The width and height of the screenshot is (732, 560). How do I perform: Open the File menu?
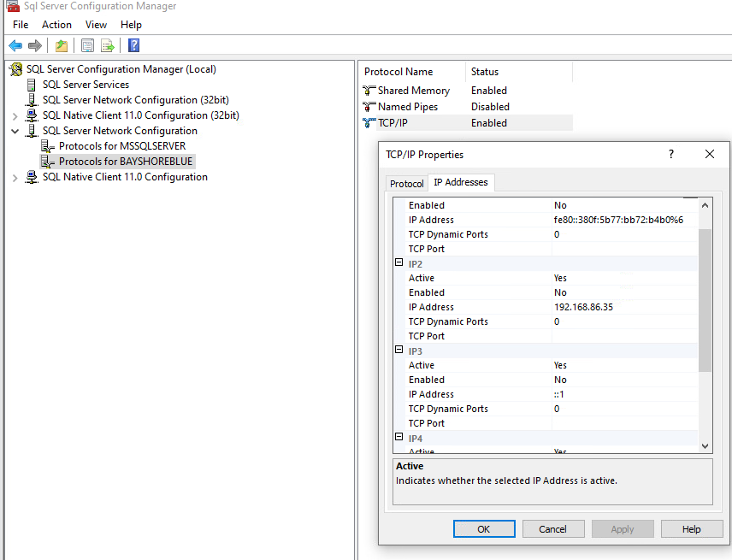pyautogui.click(x=21, y=25)
